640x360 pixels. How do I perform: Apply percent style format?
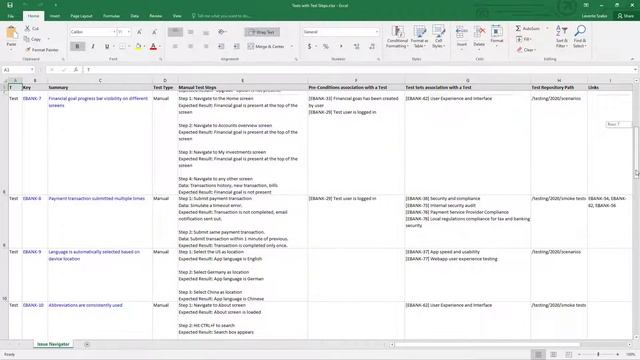[x=326, y=47]
